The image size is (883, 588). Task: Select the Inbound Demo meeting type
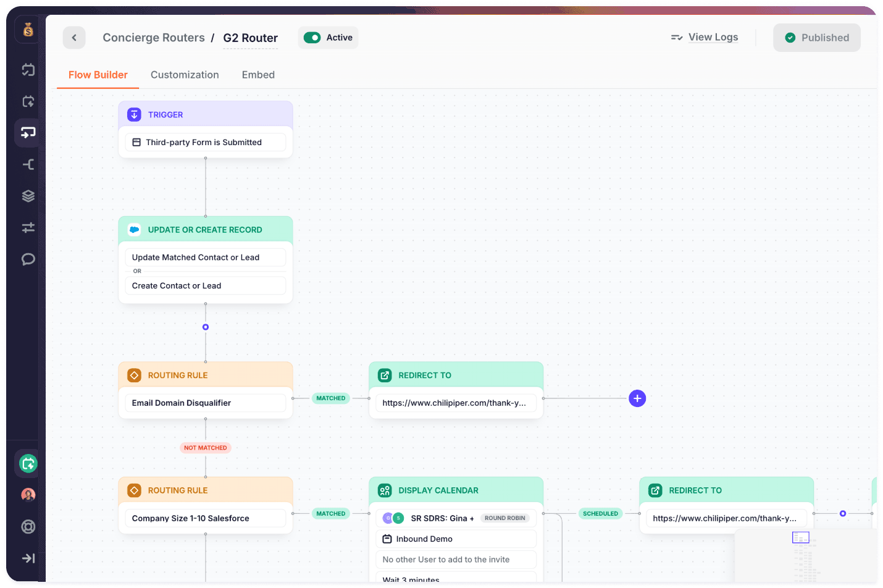(456, 539)
